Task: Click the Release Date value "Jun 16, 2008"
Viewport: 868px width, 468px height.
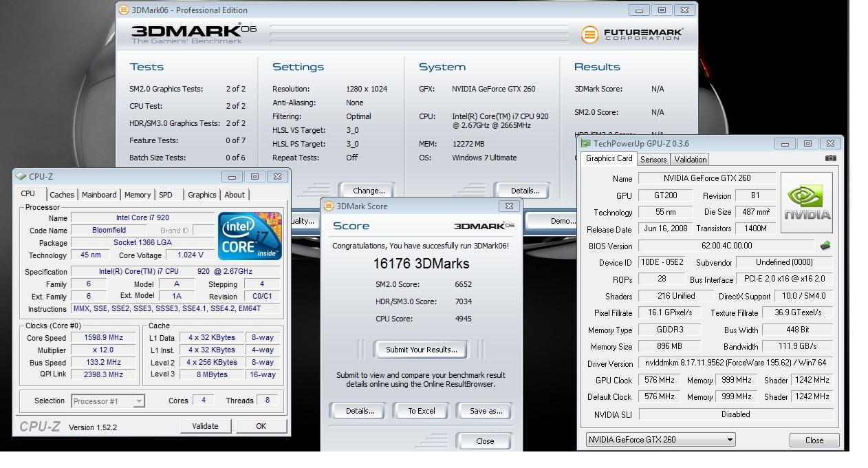Action: (x=665, y=228)
